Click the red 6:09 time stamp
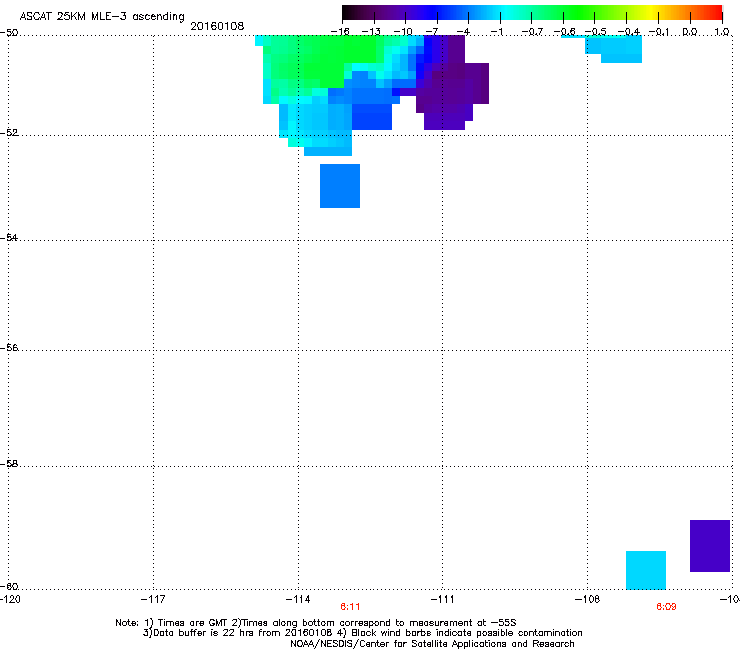This screenshot has height=650, width=740. point(666,607)
